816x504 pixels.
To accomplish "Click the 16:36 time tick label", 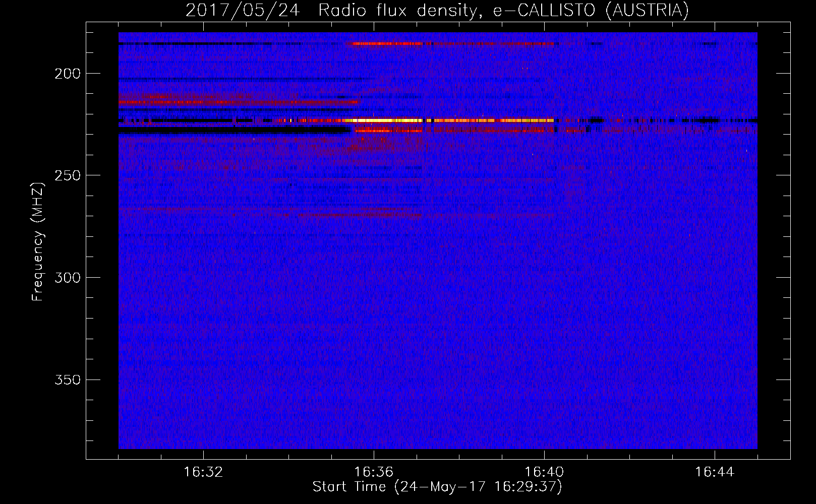I will [374, 472].
